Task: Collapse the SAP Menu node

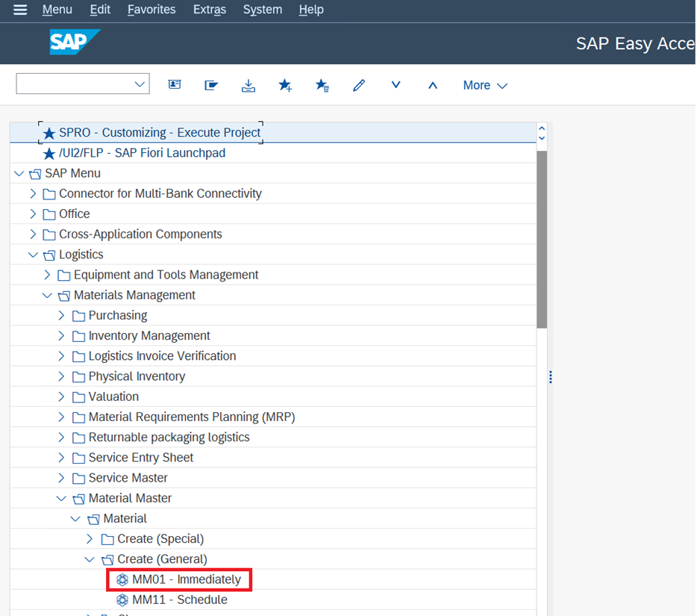Action: (x=19, y=173)
